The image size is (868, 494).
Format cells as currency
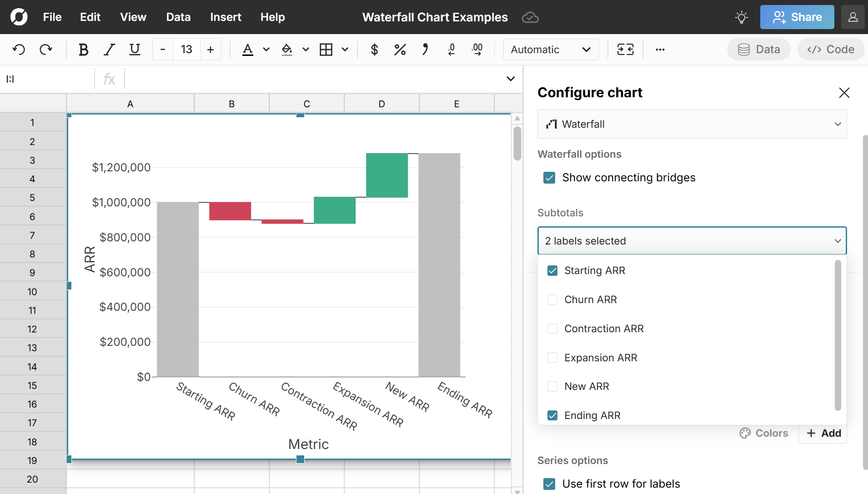point(374,50)
